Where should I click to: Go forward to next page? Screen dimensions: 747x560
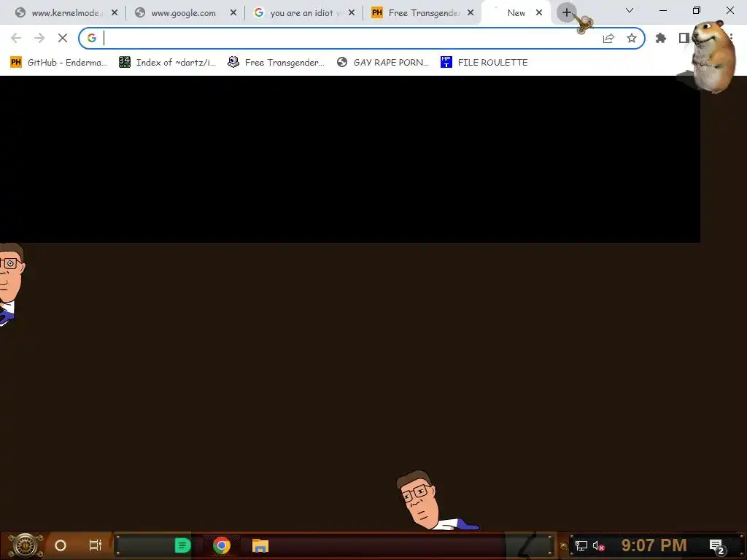pos(39,38)
